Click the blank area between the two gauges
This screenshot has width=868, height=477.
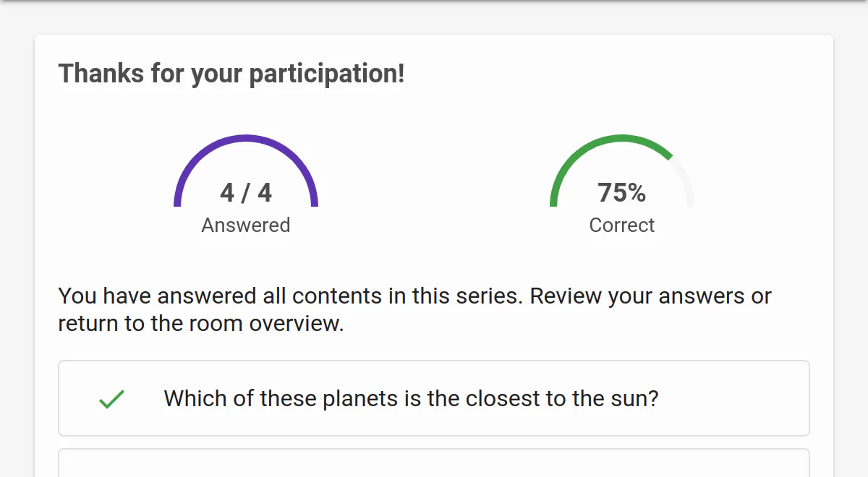coord(434,181)
